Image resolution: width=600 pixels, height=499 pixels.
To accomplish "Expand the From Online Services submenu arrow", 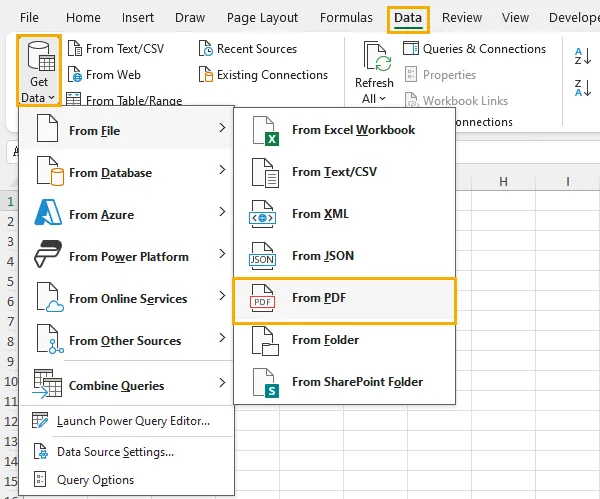I will (222, 295).
